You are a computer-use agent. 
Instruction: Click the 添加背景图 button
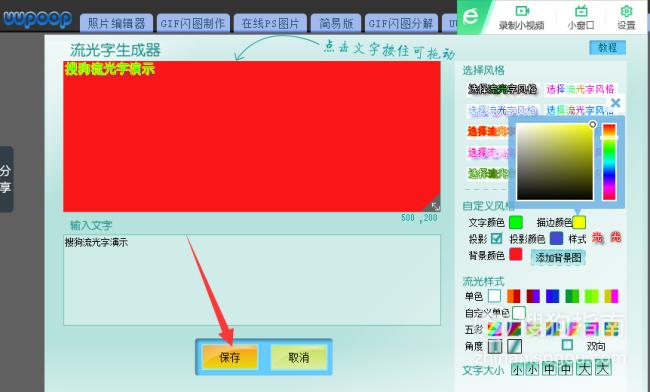558,258
